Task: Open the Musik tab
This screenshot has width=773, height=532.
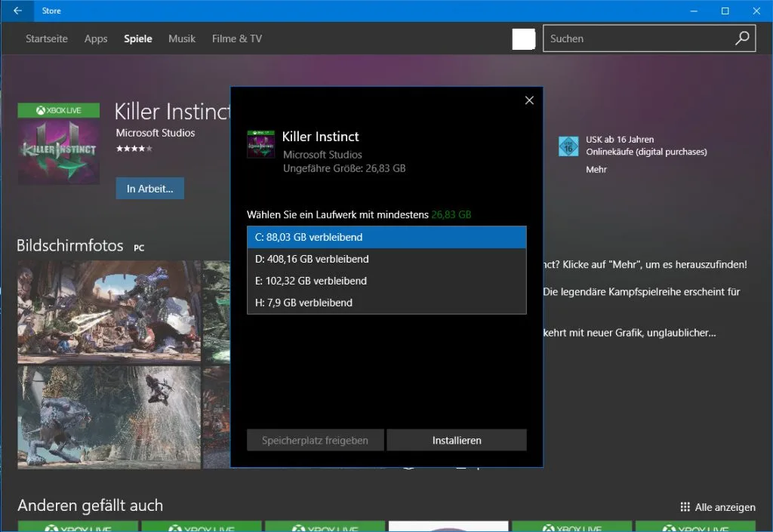Action: (x=182, y=38)
